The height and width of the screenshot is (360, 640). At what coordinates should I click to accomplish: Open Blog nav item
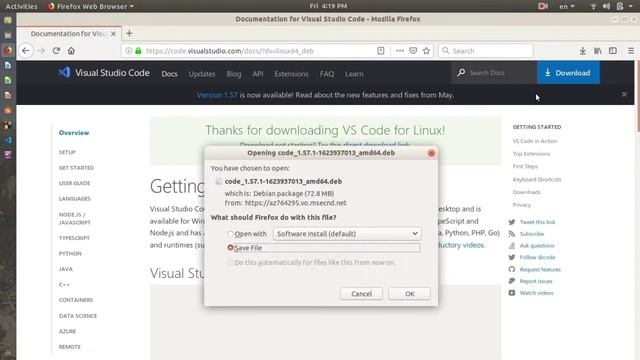click(234, 74)
